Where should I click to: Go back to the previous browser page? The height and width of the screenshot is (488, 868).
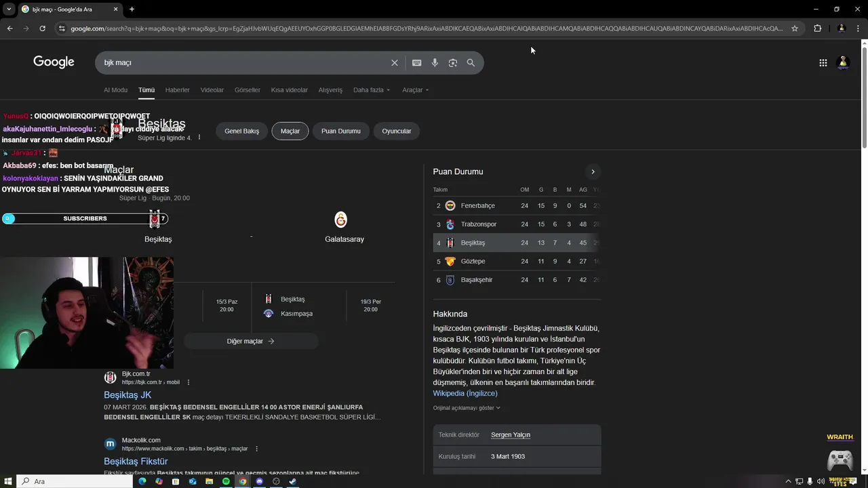coord(9,28)
